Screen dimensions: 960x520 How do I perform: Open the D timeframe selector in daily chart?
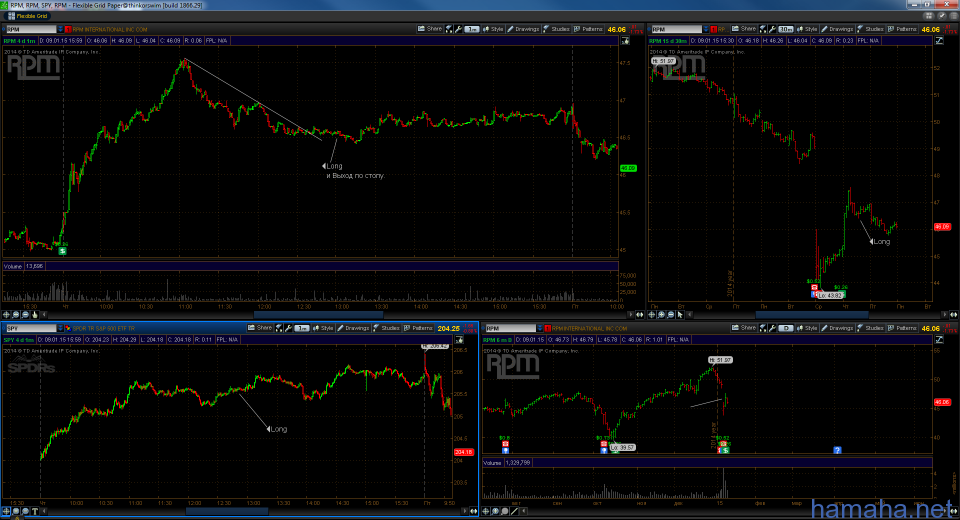[786, 328]
